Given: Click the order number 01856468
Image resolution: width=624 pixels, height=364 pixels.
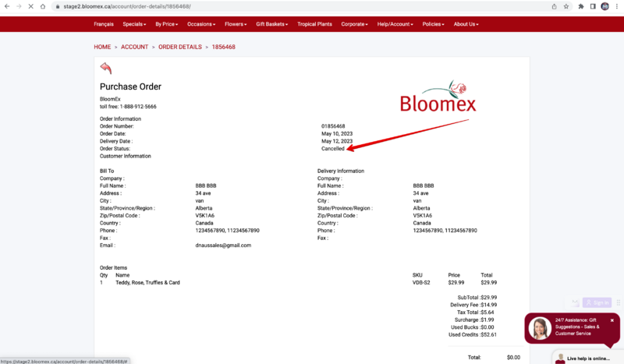Looking at the screenshot, I should coord(333,126).
